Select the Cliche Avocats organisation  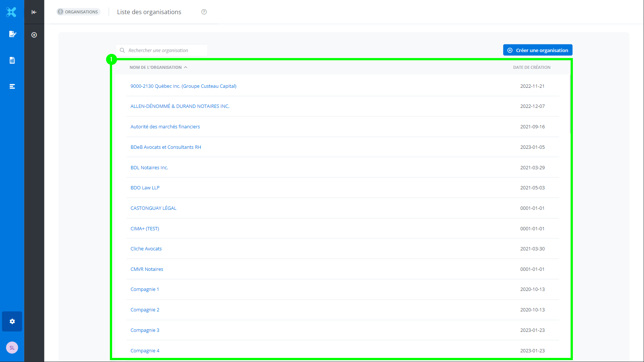point(146,249)
